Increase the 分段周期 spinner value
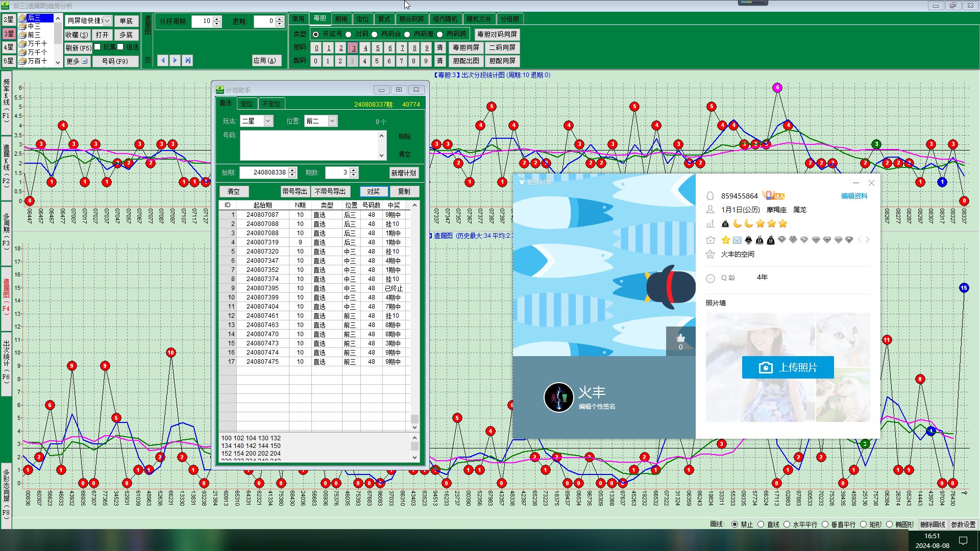 [217, 19]
